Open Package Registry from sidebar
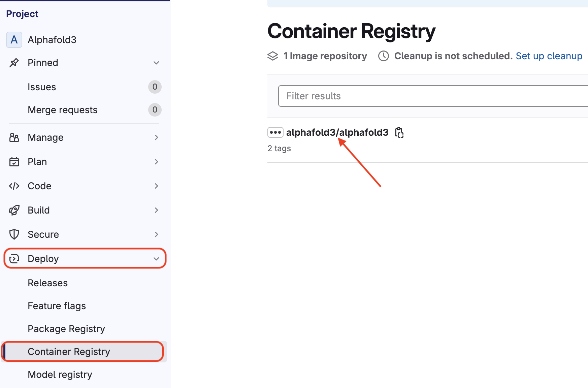The height and width of the screenshot is (388, 588). point(66,329)
